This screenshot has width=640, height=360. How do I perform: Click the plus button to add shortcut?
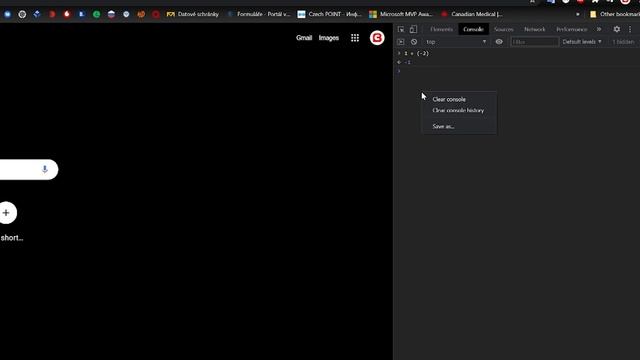coord(6,213)
